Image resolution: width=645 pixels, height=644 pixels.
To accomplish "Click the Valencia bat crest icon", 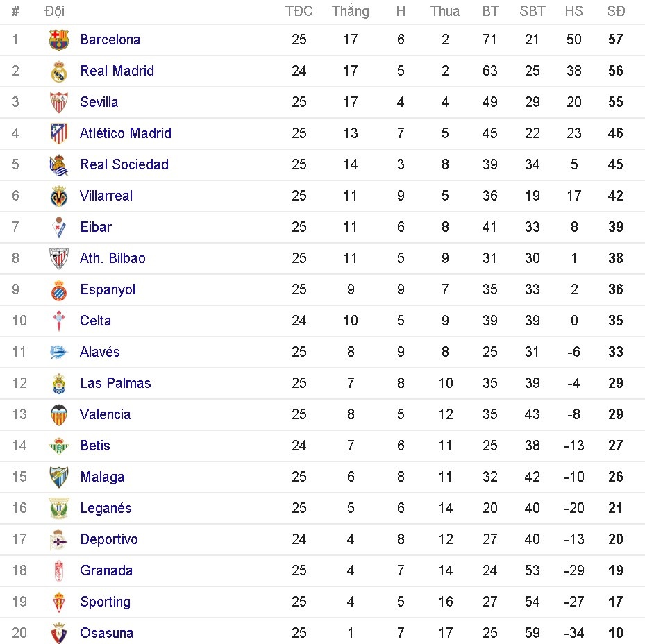I will click(x=59, y=414).
